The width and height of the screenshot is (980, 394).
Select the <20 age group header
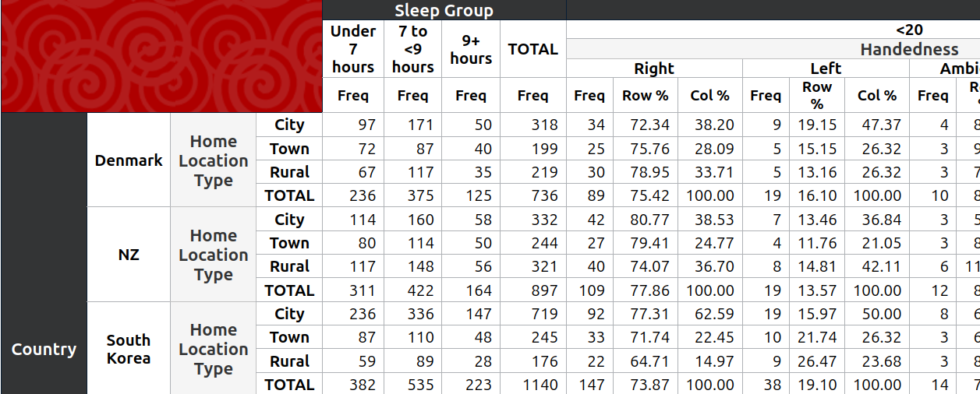click(x=909, y=30)
